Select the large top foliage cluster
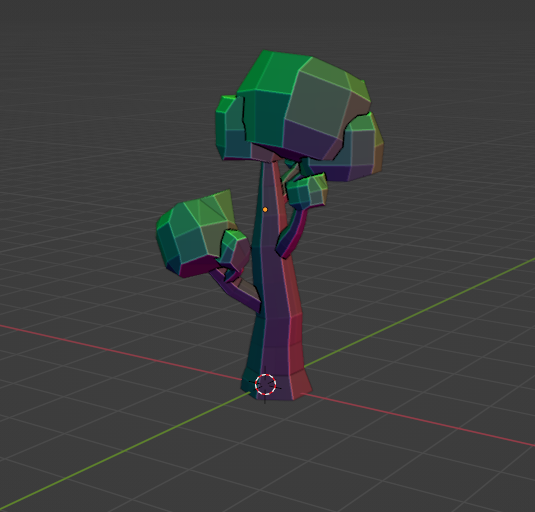Screen dimensions: 535x512 click(304, 106)
